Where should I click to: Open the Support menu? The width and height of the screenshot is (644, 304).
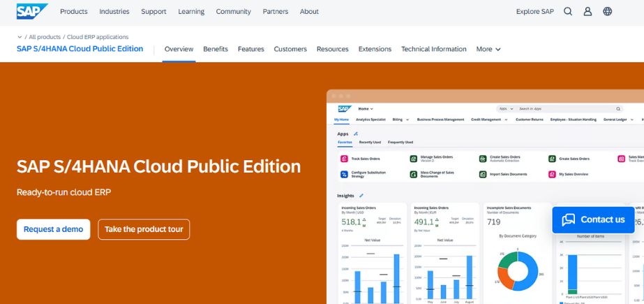click(x=153, y=11)
